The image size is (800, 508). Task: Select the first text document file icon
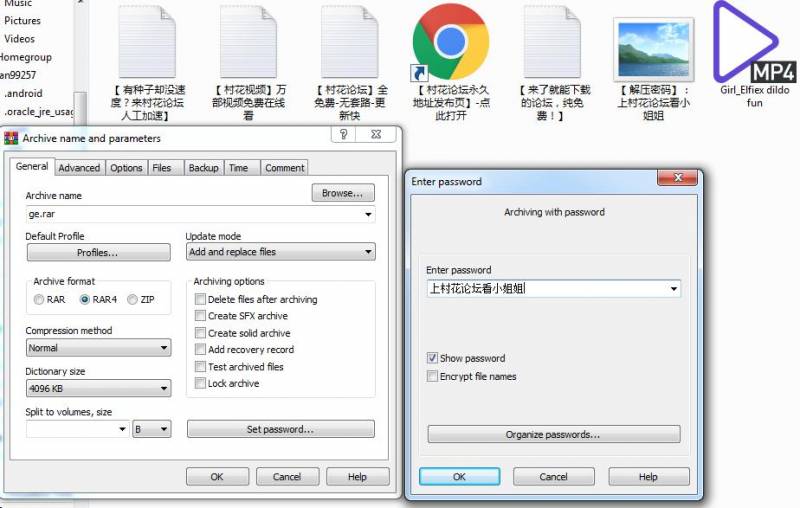tap(147, 42)
